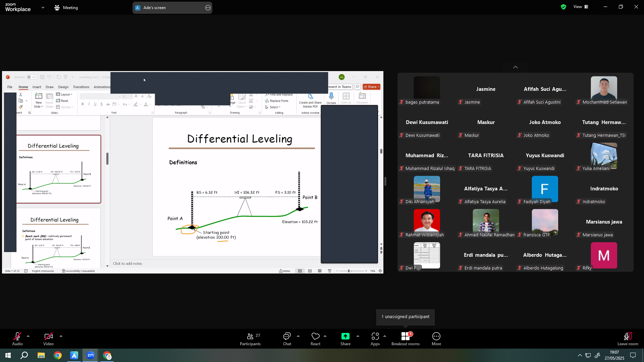Click the Font Color swatch button
Viewport: 644px width, 362px height.
tap(146, 104)
